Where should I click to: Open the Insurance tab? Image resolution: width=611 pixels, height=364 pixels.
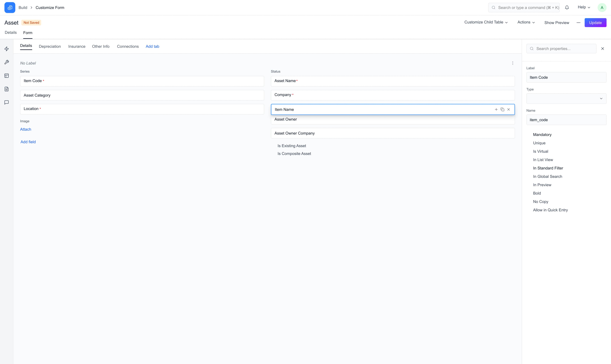pyautogui.click(x=77, y=46)
